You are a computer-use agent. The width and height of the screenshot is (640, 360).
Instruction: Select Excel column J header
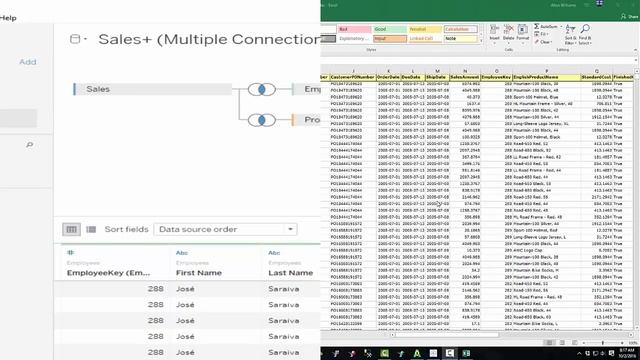353,71
